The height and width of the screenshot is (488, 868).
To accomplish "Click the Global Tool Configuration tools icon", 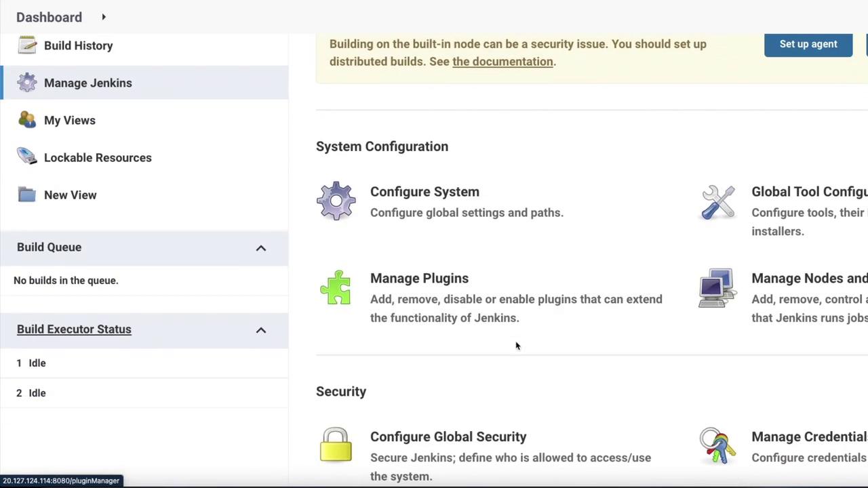I will pos(717,202).
